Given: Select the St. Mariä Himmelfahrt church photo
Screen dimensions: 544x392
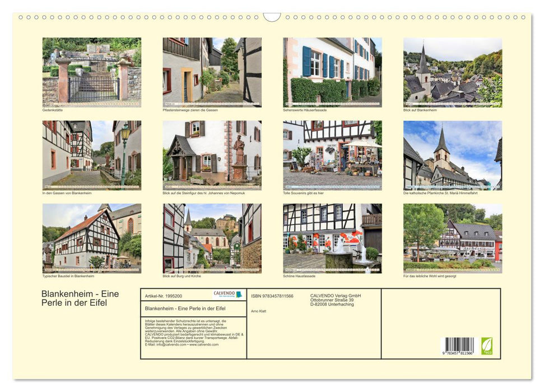Looking at the screenshot, I should [452, 155].
